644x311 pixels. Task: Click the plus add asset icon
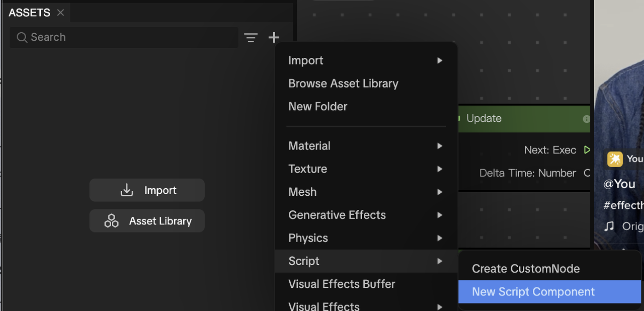(274, 37)
